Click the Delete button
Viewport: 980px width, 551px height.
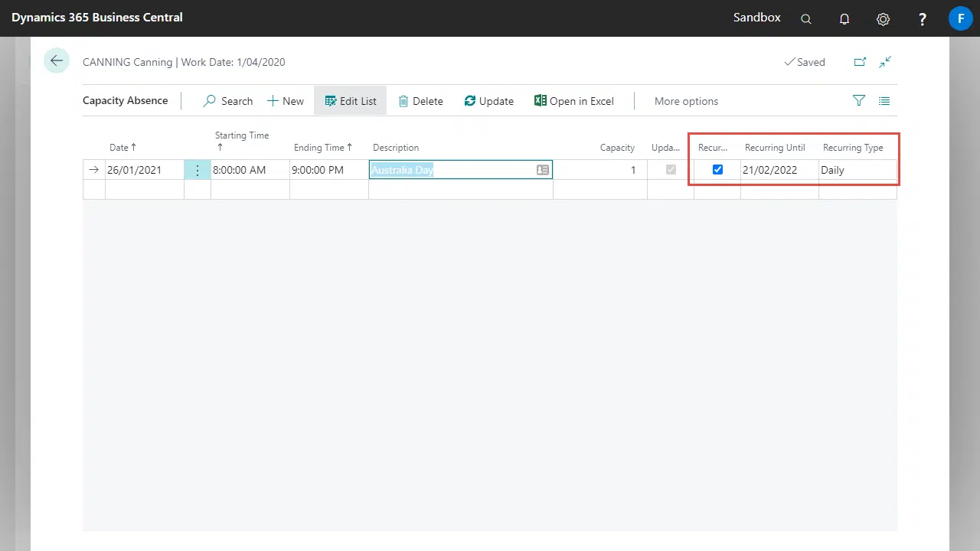[x=420, y=101]
